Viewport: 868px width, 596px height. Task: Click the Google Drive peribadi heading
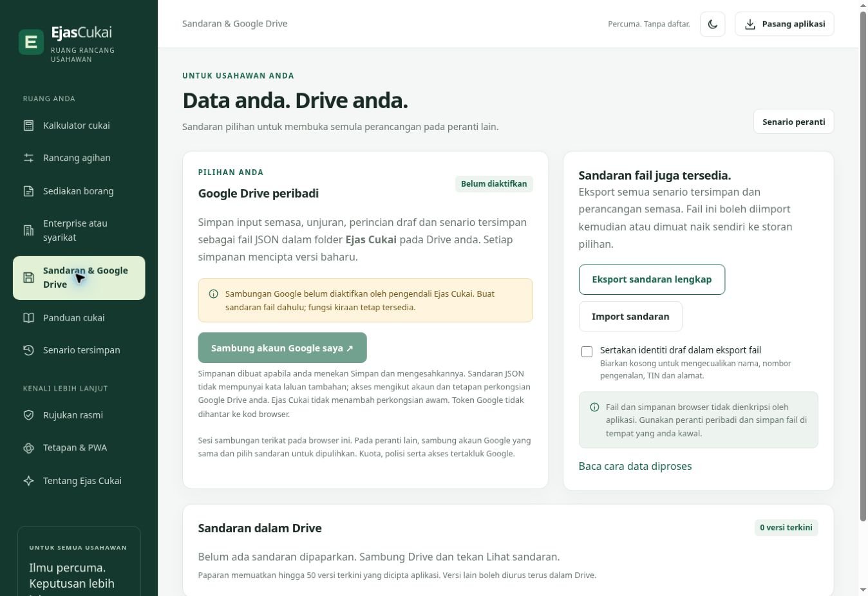click(x=258, y=194)
